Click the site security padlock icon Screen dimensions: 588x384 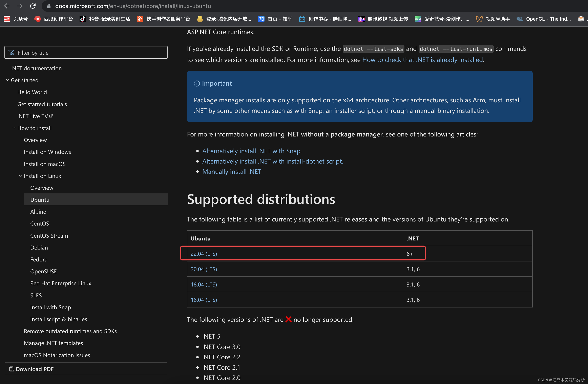click(48, 6)
